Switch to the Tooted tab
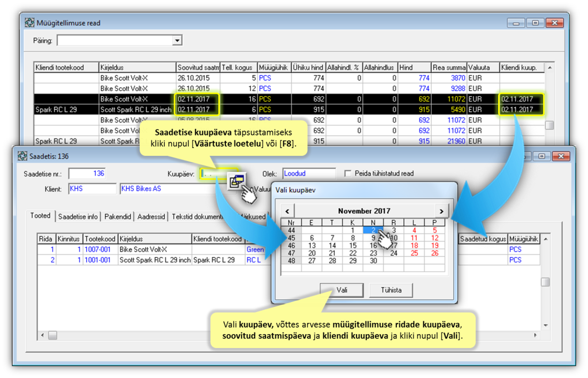Image resolution: width=588 pixels, height=378 pixels. point(40,216)
